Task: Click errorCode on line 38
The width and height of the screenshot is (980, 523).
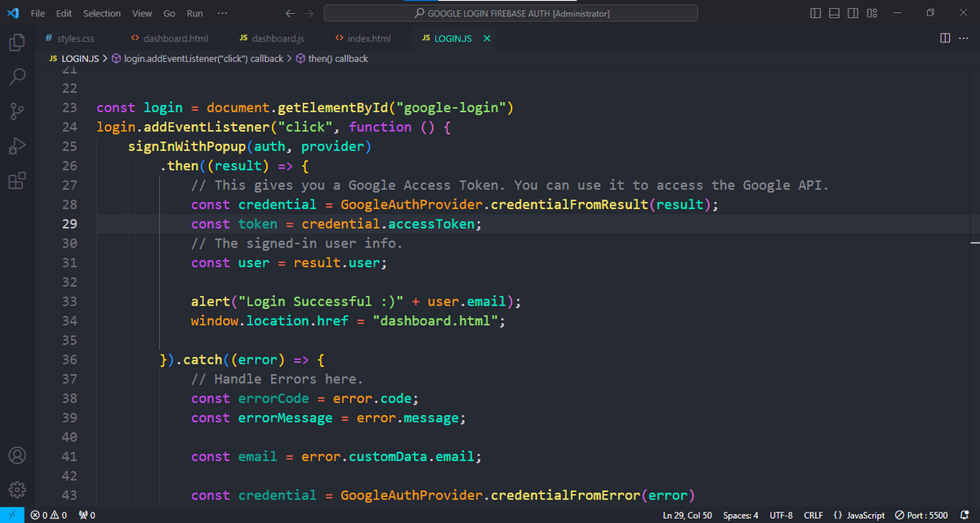Action: click(x=274, y=399)
